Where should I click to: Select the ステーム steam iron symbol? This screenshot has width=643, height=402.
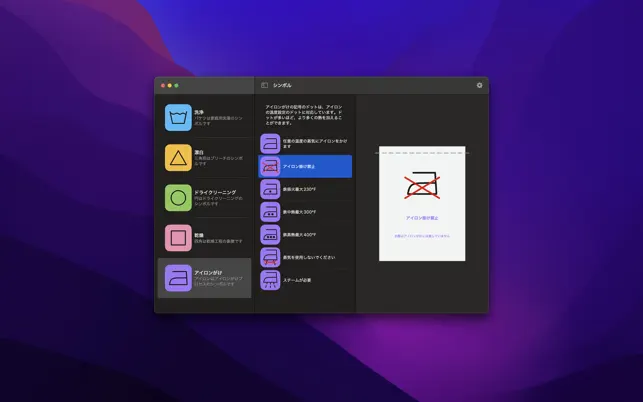coord(270,280)
